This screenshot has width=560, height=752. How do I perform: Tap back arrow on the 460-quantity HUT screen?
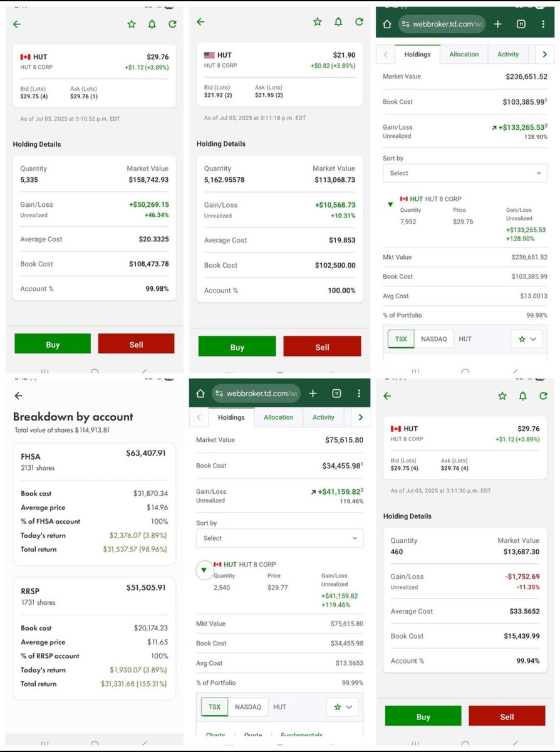(387, 396)
